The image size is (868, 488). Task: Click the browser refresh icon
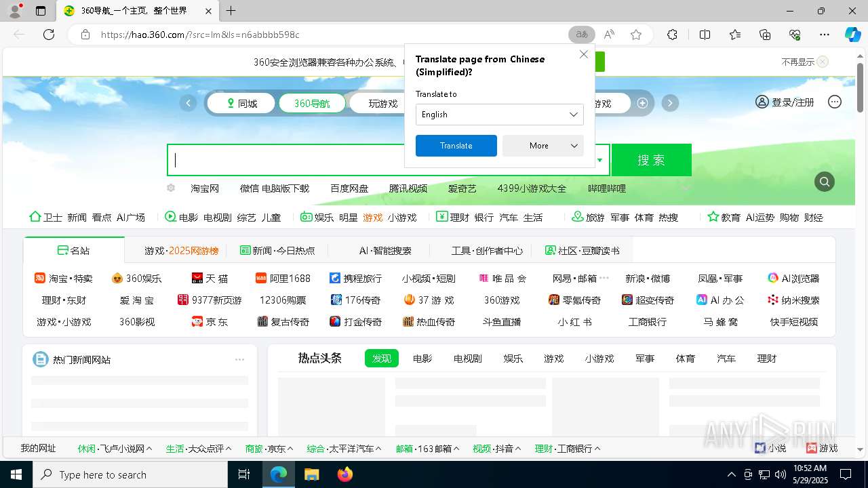(x=49, y=35)
